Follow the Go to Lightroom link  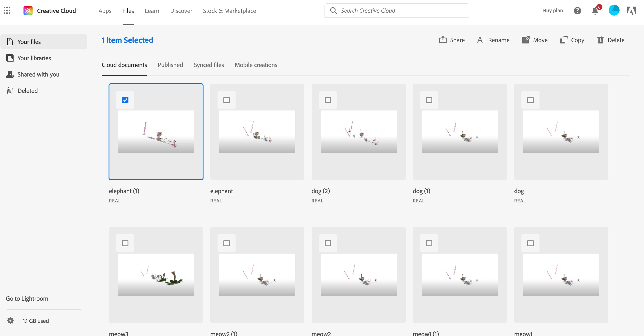coord(27,298)
